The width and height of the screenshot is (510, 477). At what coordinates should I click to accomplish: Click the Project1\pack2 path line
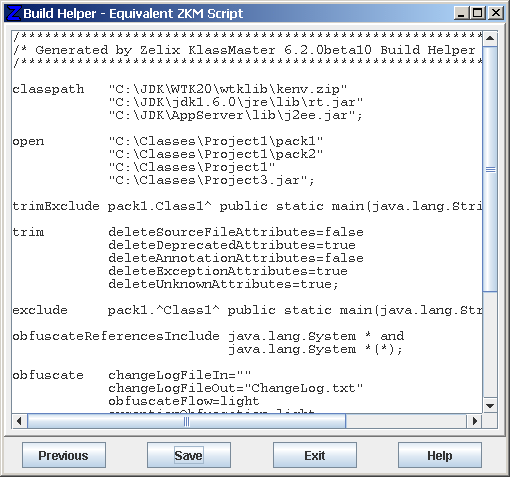[216, 154]
